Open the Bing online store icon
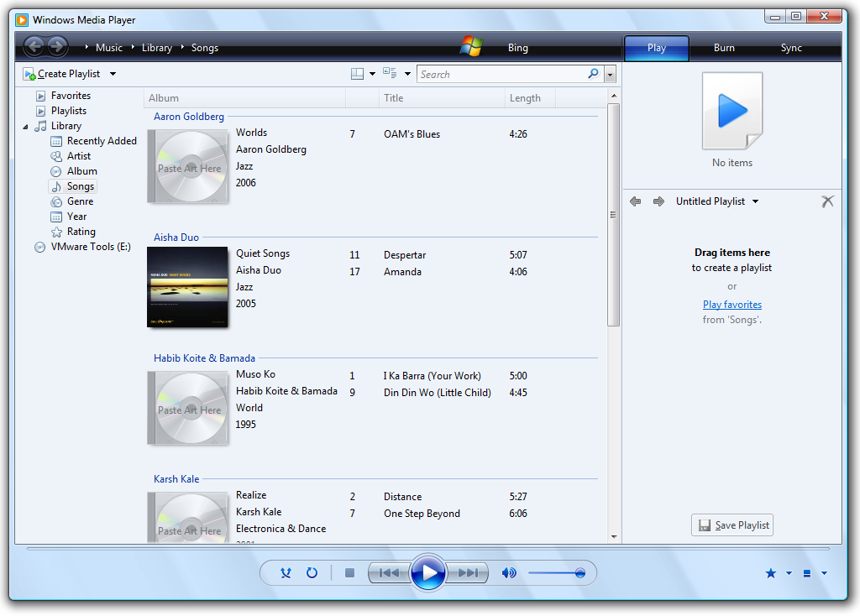The width and height of the screenshot is (860, 616). 471,47
